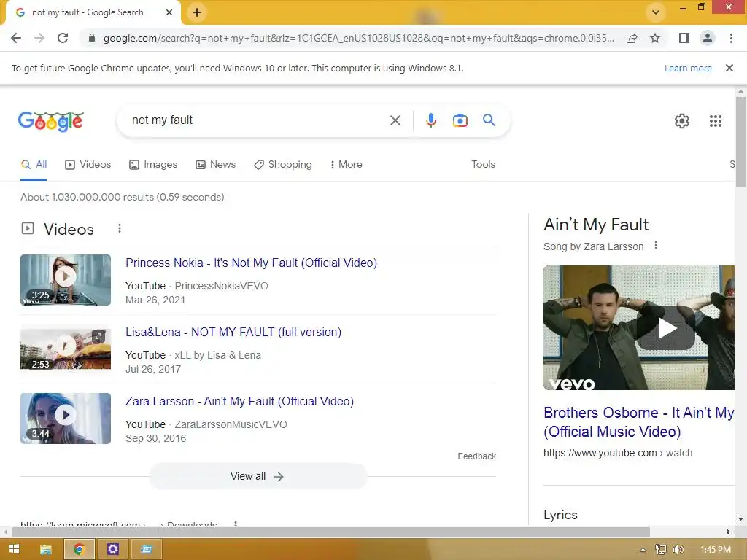Follow the Learn more link
The image size is (747, 560).
pyautogui.click(x=688, y=68)
